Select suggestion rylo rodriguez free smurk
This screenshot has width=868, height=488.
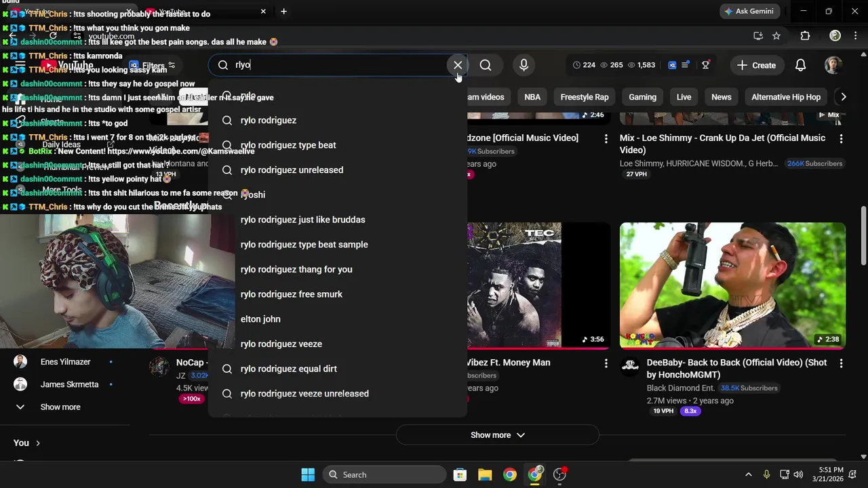coord(338,294)
